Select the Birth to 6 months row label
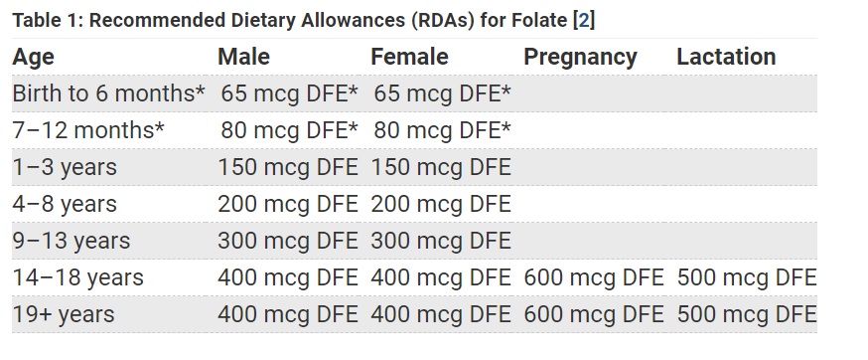Image resolution: width=868 pixels, height=360 pixels. 108,93
